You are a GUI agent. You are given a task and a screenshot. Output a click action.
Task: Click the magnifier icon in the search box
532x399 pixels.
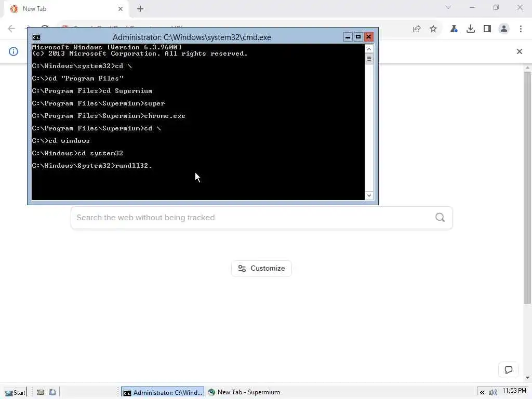point(440,218)
